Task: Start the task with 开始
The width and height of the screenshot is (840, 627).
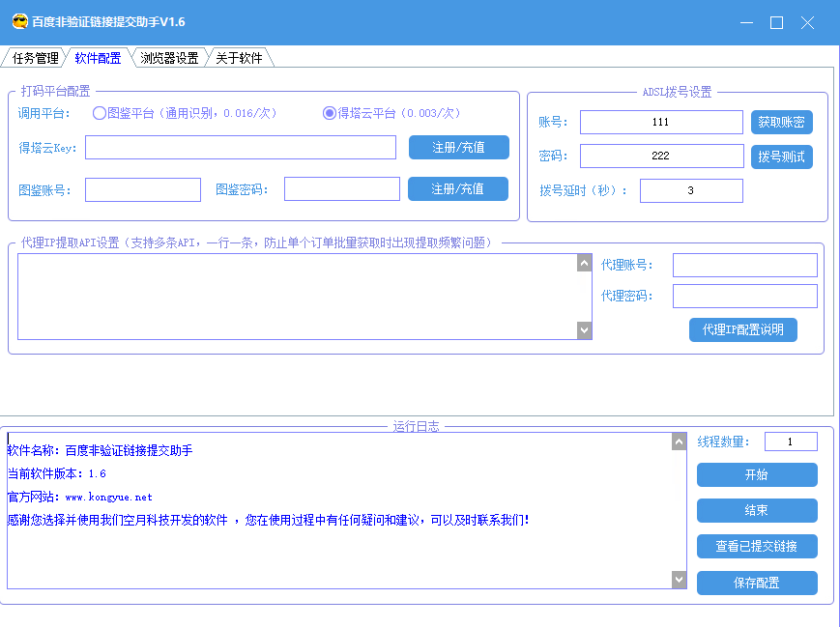Action: coord(757,475)
